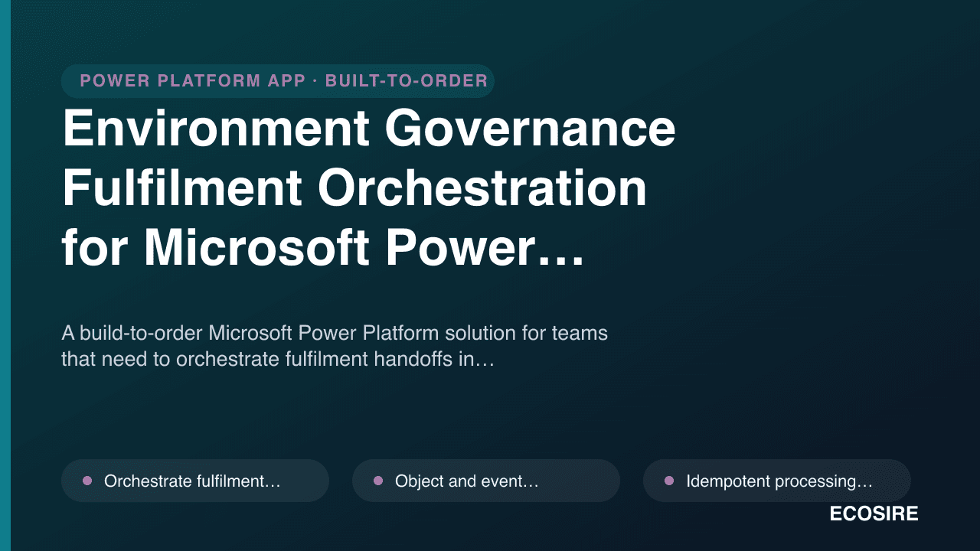Click the purple dot beside Idempotent processing…
This screenshot has width=980, height=551.
669,481
